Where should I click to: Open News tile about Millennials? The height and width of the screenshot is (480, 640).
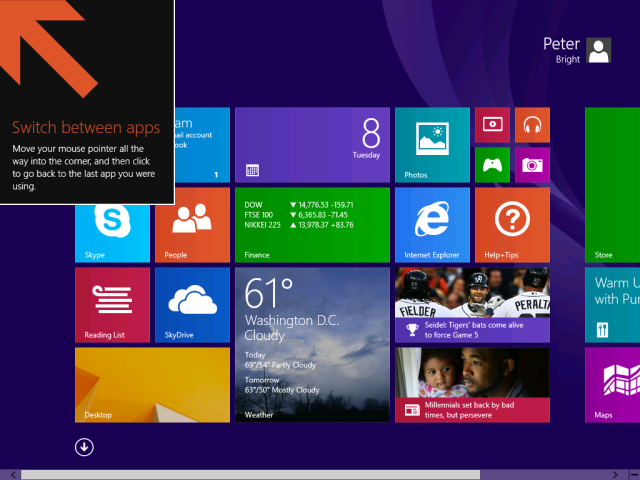(x=472, y=385)
